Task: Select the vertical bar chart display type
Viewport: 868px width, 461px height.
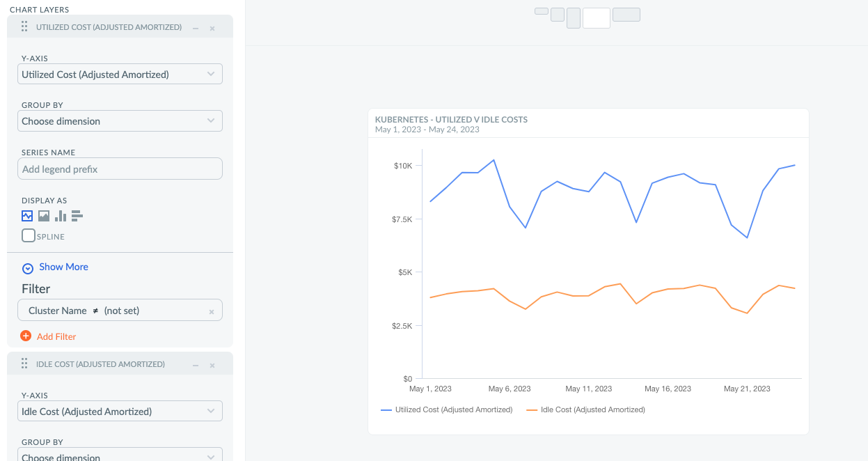Action: [x=61, y=216]
